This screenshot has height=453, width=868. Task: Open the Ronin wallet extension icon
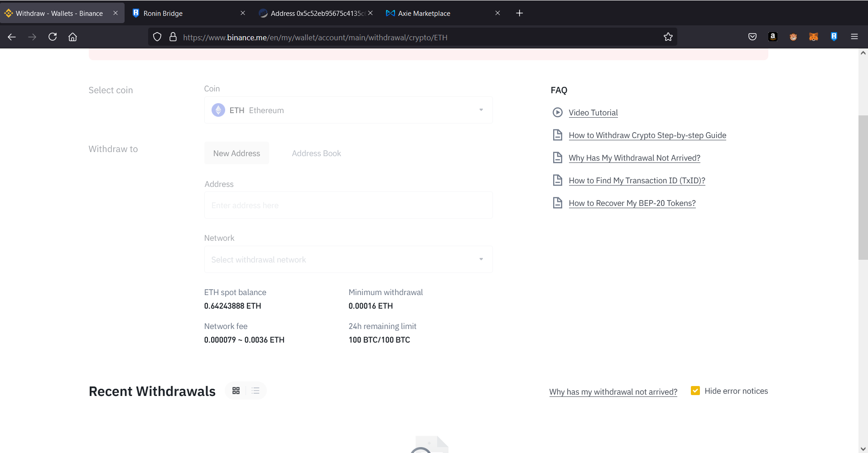pyautogui.click(x=834, y=37)
